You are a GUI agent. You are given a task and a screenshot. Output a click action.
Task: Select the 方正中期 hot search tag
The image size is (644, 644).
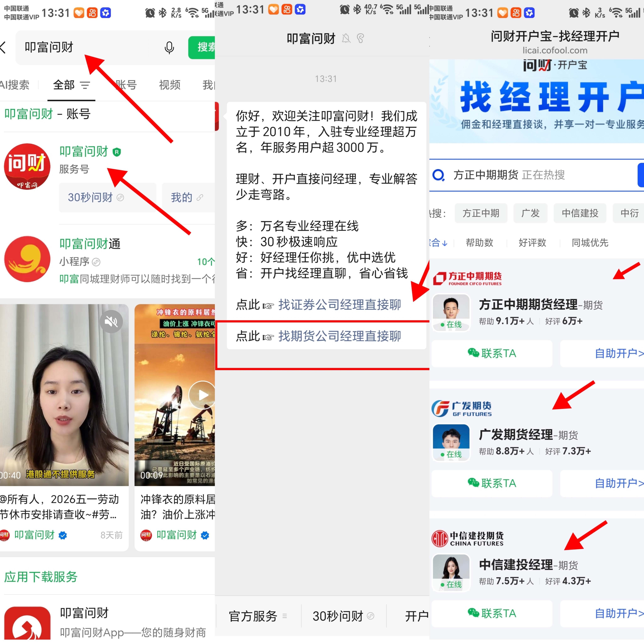tap(481, 213)
